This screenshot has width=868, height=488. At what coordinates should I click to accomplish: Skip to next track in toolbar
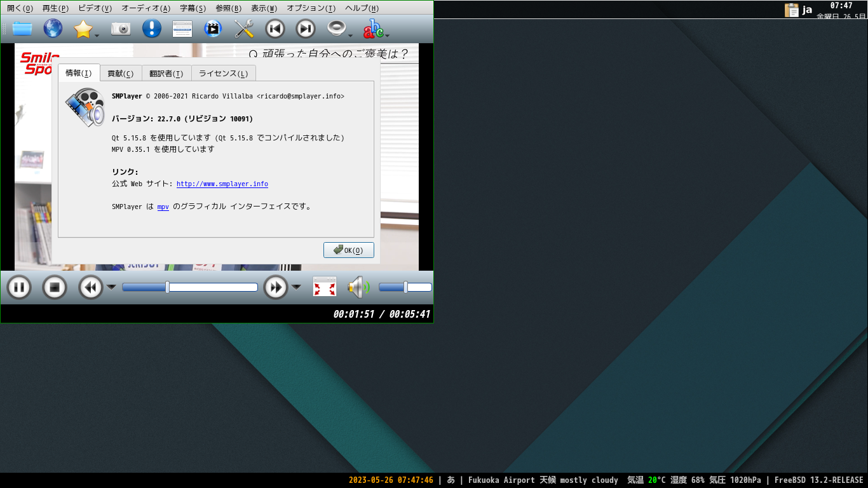[306, 29]
